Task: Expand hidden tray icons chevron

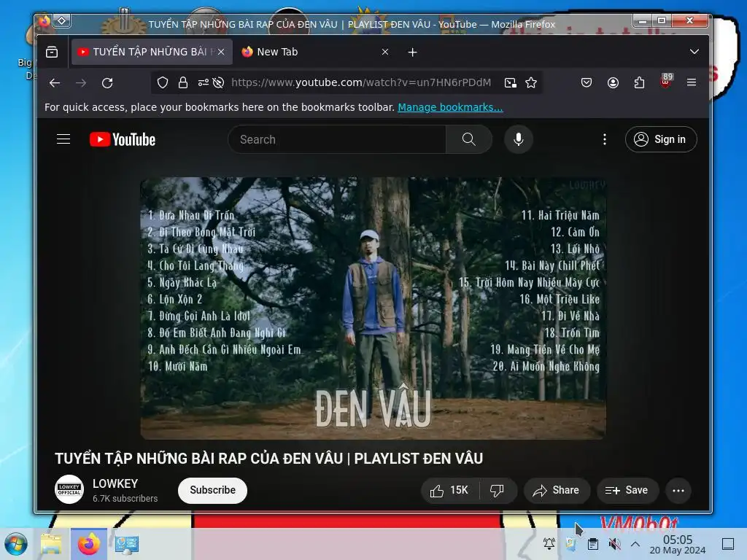Action: [x=635, y=544]
